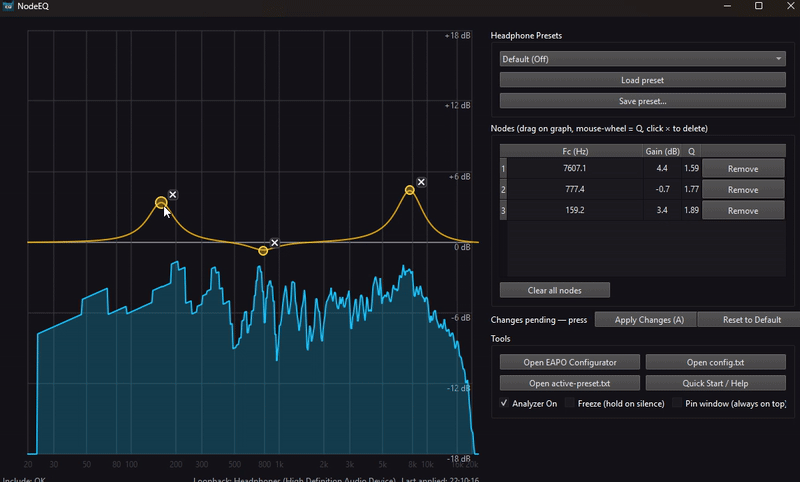800x482 pixels.
Task: Select the 159 Hz EQ node handle
Action: click(161, 203)
